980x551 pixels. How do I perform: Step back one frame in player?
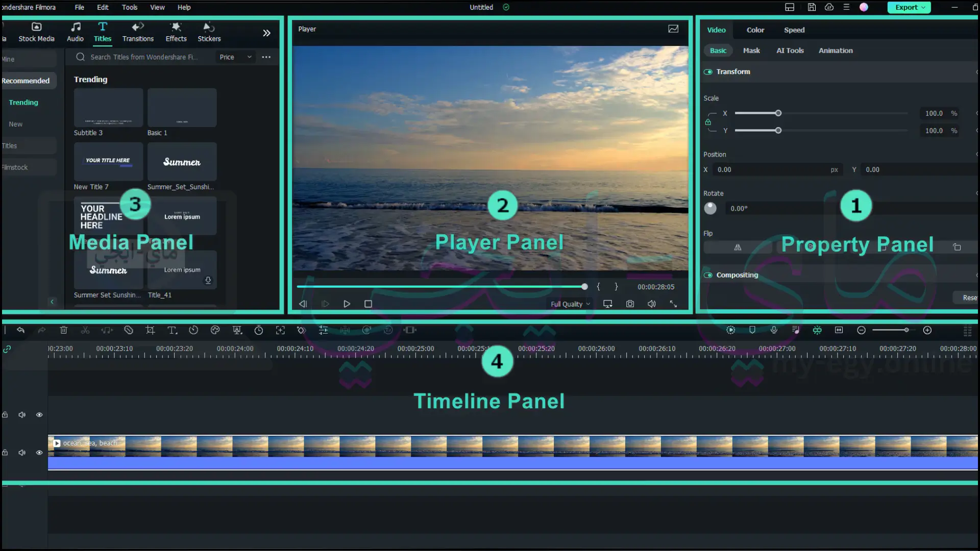(303, 304)
